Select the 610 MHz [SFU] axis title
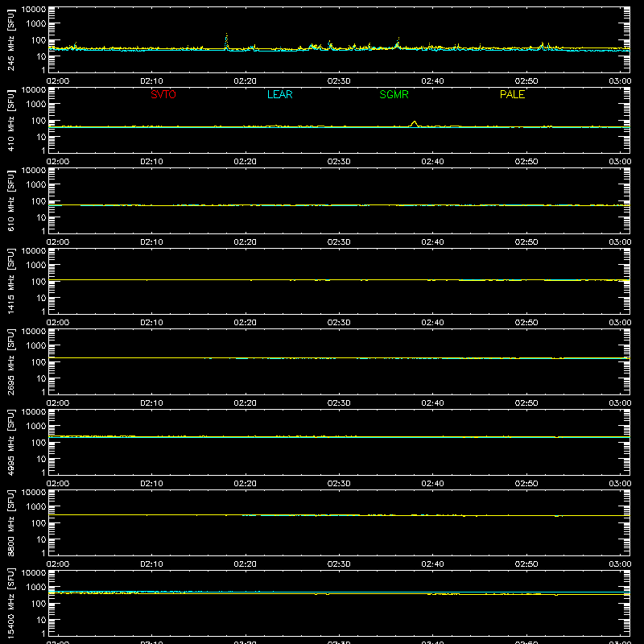 coord(10,200)
